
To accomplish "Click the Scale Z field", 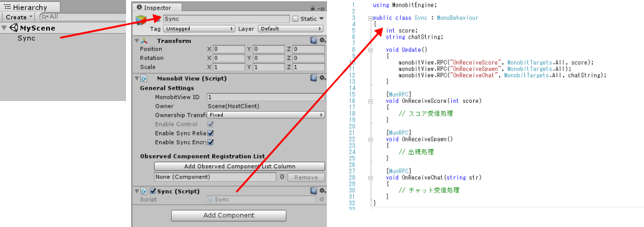I will tap(308, 67).
